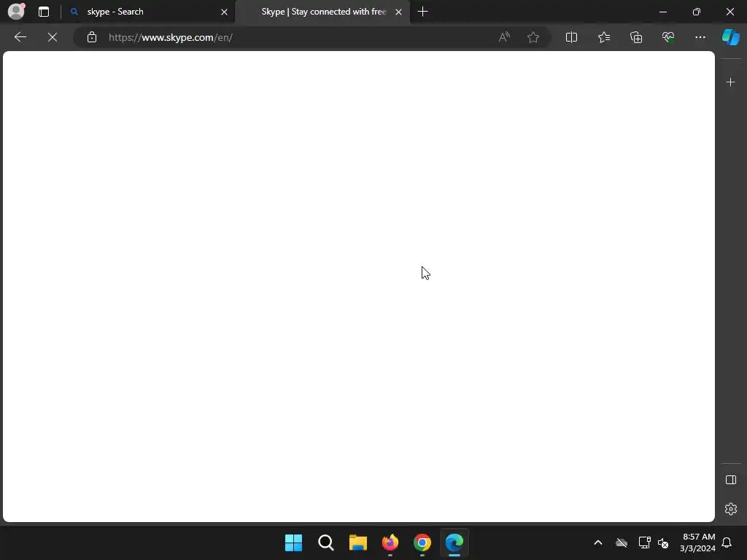747x560 pixels.
Task: Open the Windows Start menu
Action: (293, 542)
